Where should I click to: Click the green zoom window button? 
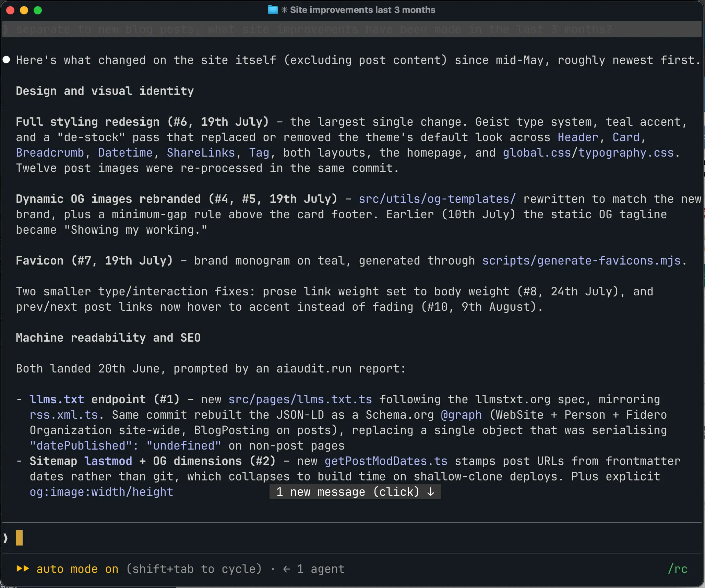[38, 10]
